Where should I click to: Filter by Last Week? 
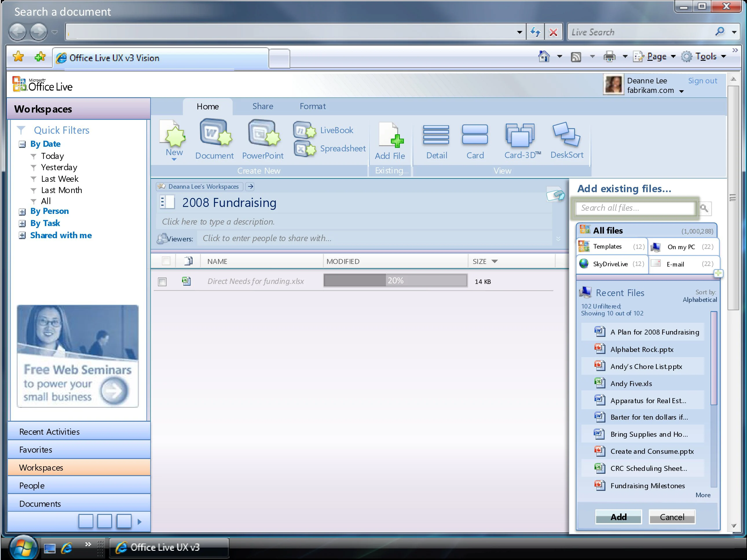59,179
